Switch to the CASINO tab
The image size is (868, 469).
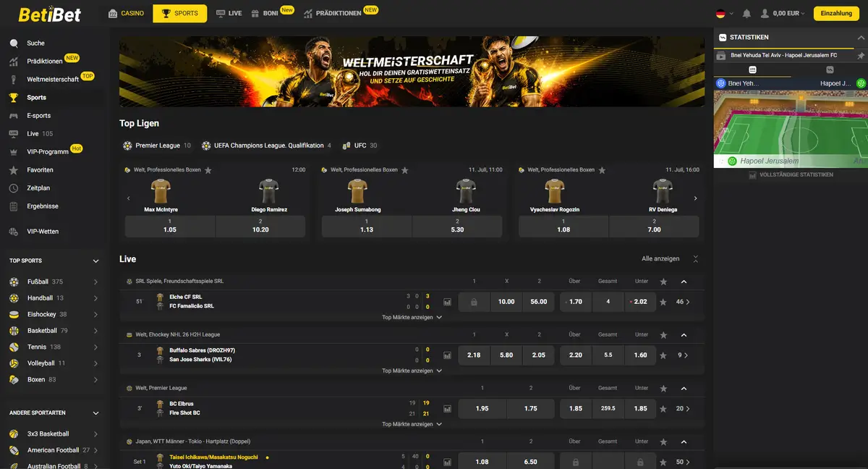coord(126,13)
